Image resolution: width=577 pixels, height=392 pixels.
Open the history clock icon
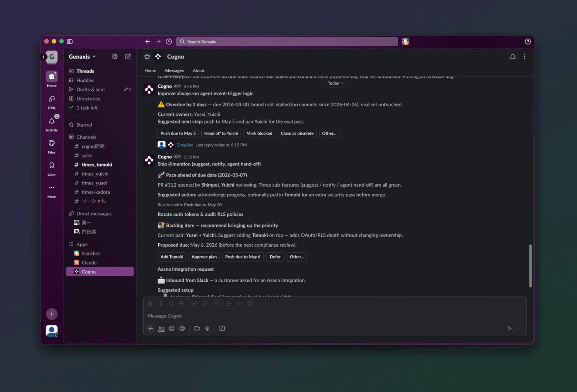(x=169, y=42)
